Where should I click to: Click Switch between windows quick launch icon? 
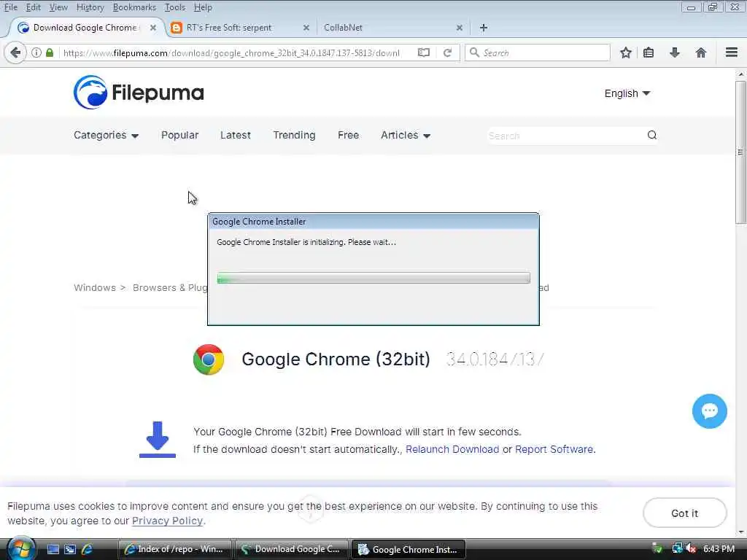[70, 549]
